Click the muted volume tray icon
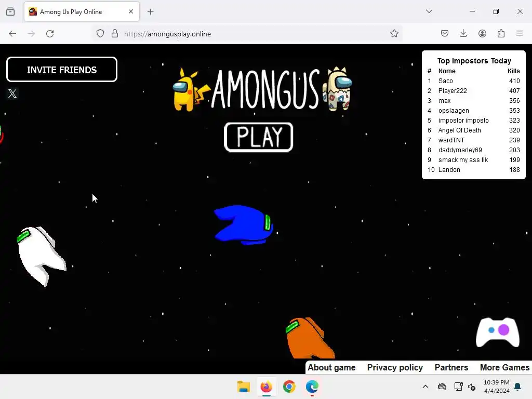Screen dimensions: 532x399 (x=472, y=387)
